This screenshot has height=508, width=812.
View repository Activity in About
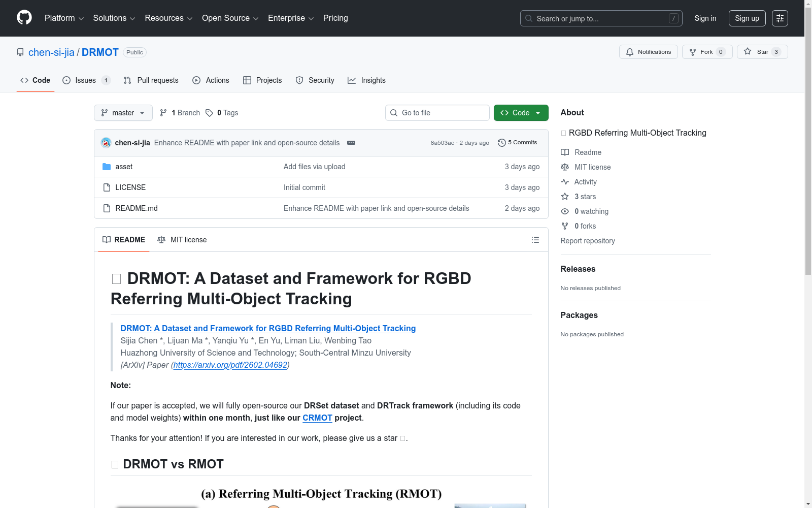pyautogui.click(x=585, y=182)
